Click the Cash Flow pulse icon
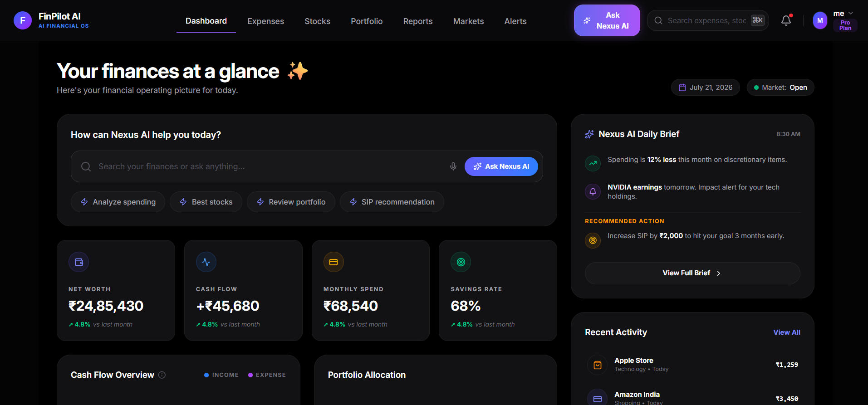Screen dimensions: 868x405 206,262
